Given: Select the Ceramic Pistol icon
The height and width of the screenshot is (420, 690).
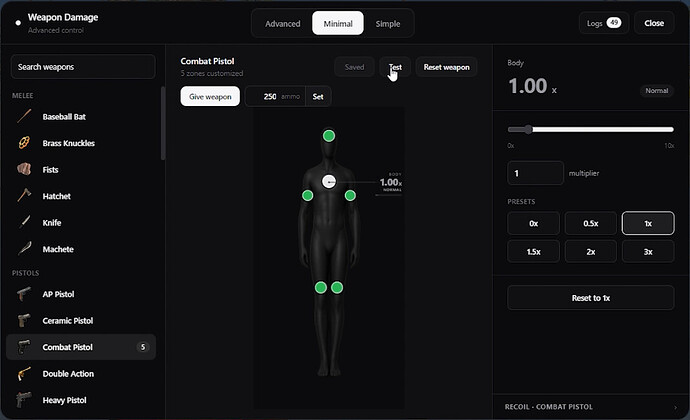Looking at the screenshot, I should click(x=24, y=320).
